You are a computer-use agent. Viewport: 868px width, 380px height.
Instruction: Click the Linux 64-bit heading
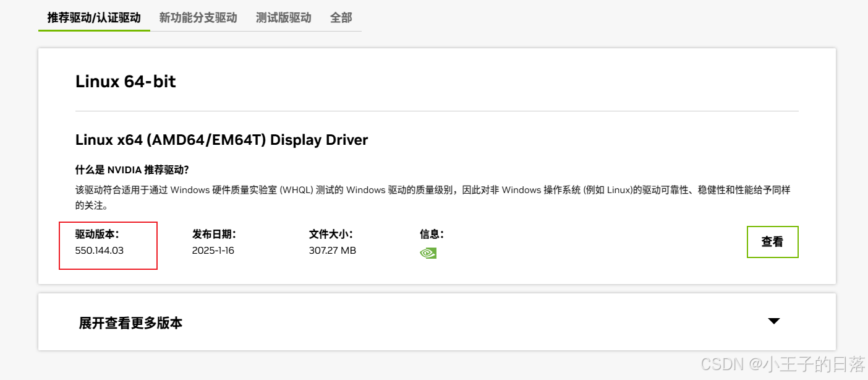126,81
